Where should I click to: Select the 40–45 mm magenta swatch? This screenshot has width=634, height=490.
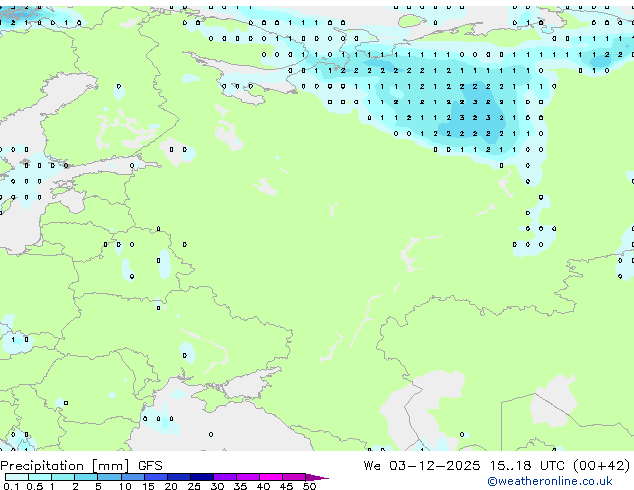click(271, 477)
